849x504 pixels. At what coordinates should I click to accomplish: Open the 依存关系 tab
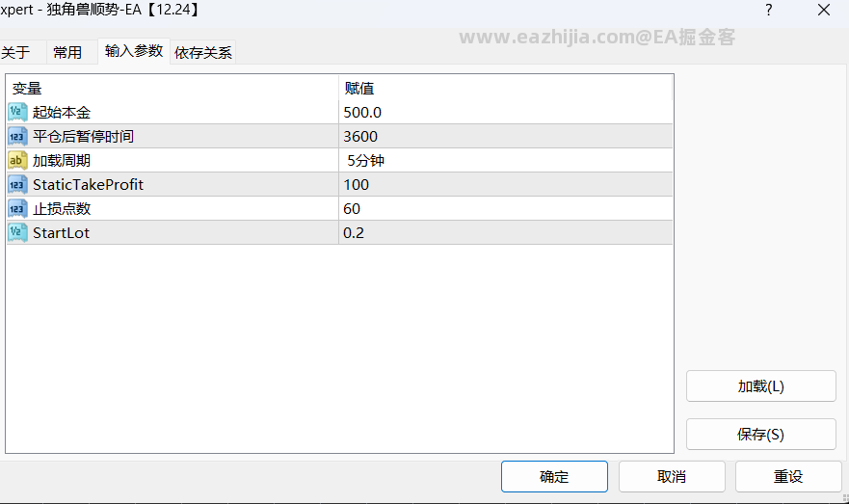[203, 52]
